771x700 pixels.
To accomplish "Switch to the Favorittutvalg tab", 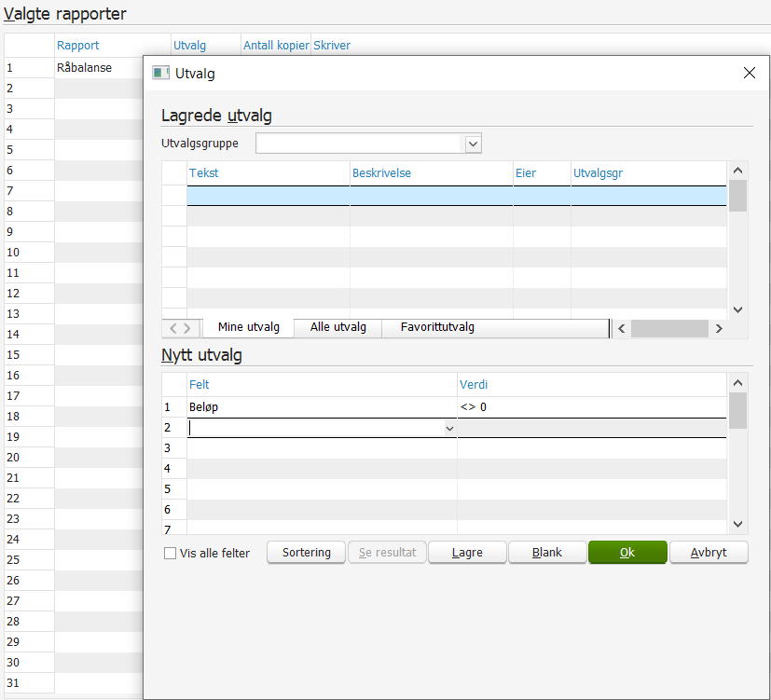I will [x=437, y=327].
